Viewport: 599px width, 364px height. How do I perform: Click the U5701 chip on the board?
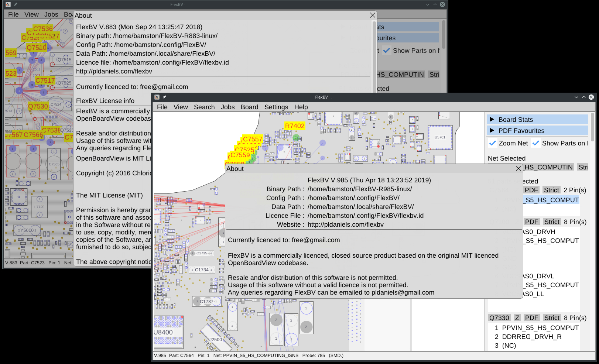(440, 137)
